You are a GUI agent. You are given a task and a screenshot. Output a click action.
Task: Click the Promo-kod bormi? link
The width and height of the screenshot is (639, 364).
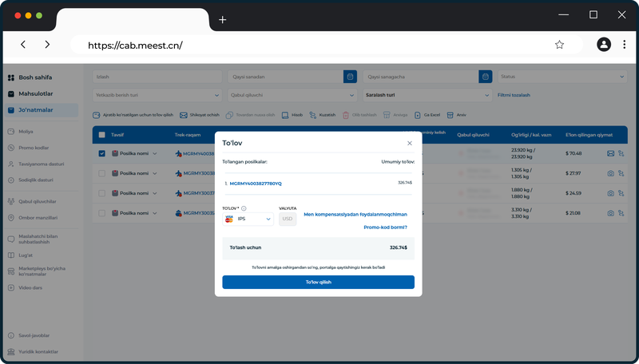385,227
